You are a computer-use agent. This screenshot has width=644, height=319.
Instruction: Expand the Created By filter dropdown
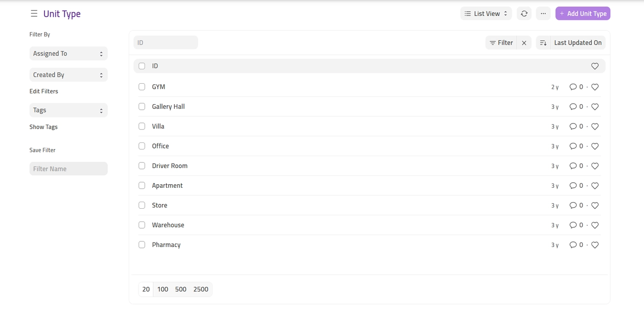coord(68,75)
